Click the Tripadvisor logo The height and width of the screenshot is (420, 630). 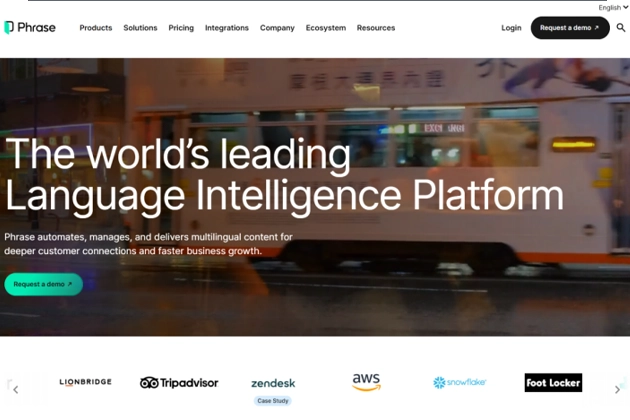pyautogui.click(x=179, y=383)
